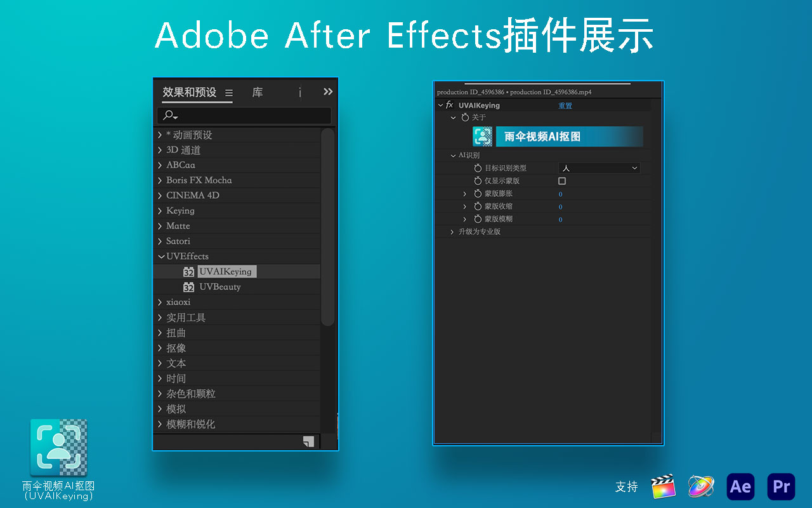Click stopwatch next to 关于
812x508 pixels.
point(465,117)
